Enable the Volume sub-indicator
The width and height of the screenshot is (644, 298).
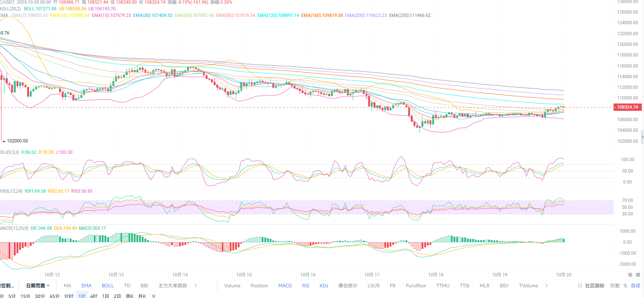(x=232, y=286)
